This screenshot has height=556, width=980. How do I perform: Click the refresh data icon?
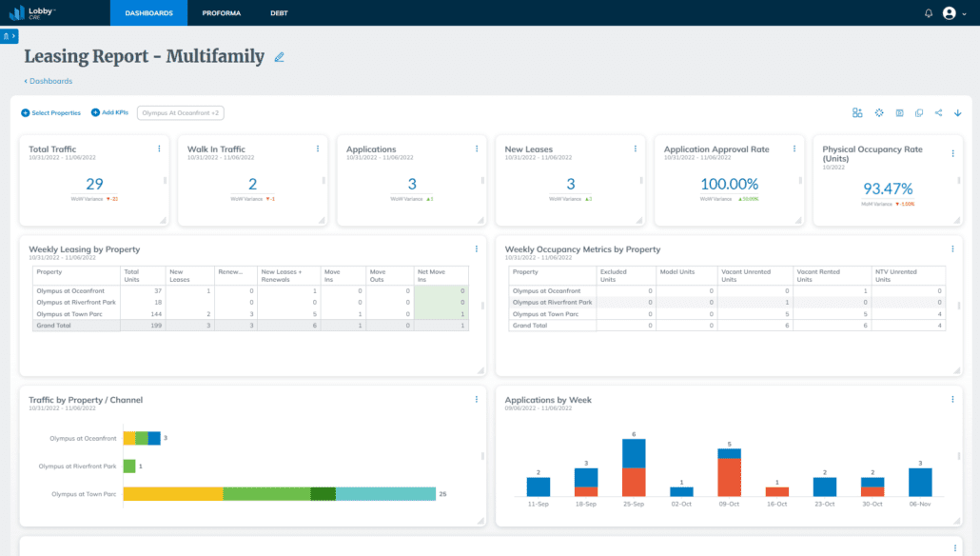[879, 112]
